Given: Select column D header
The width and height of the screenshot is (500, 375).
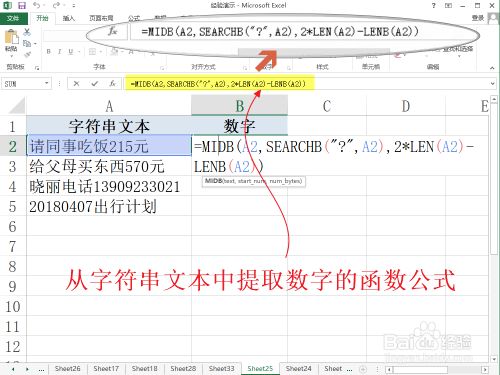Looking at the screenshot, I should [406, 106].
